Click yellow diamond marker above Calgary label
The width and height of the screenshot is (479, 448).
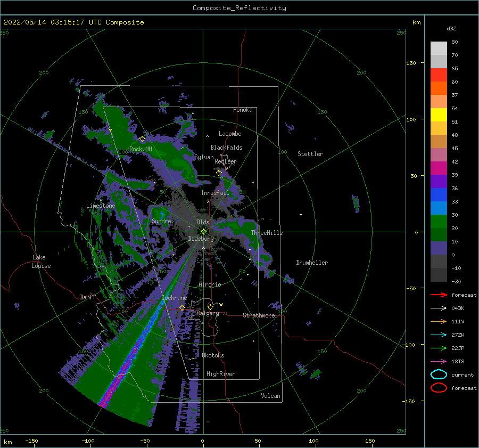(210, 307)
